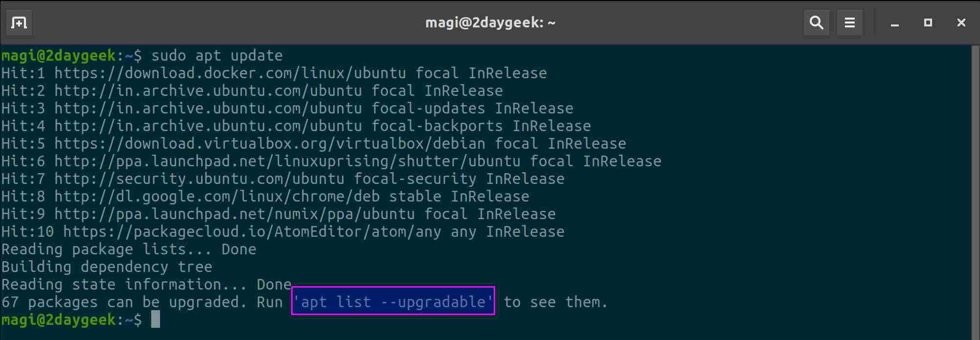Click the linuxuprising shutter PPA URL

pos(287,161)
